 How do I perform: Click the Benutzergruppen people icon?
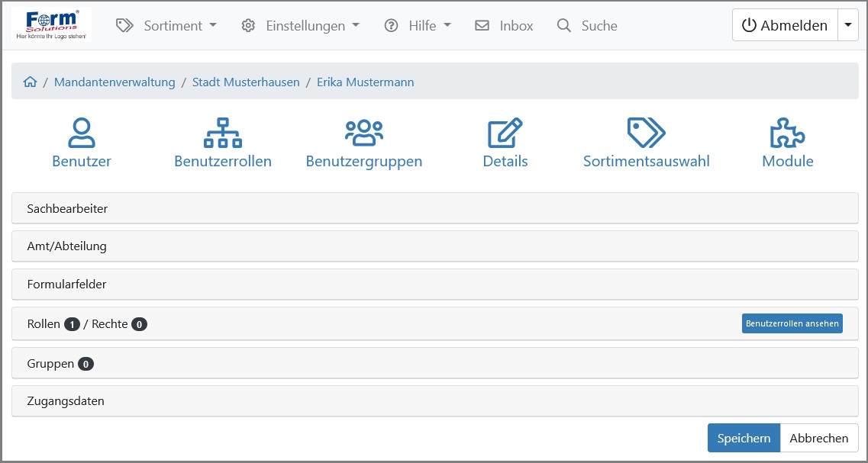[x=364, y=133]
